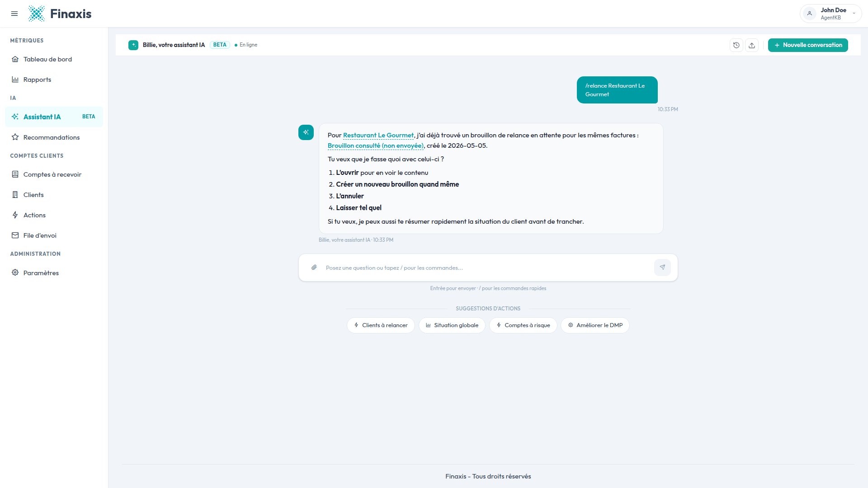Viewport: 868px width, 488px height.
Task: Open Paramètres settings
Action: point(54,273)
